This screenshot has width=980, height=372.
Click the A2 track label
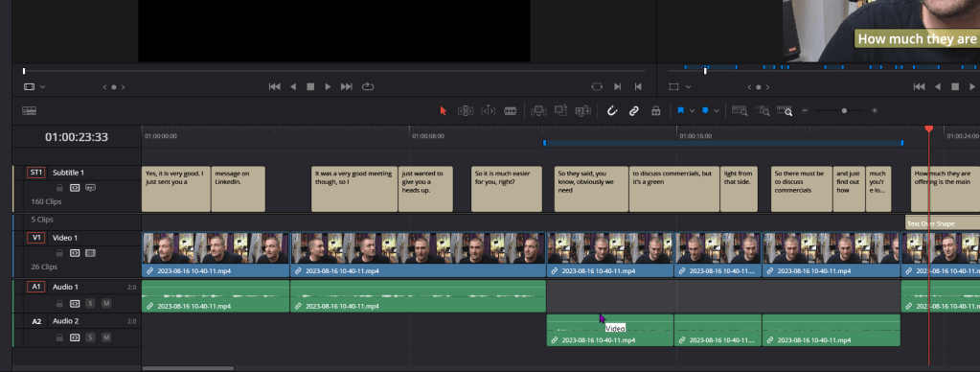[36, 321]
